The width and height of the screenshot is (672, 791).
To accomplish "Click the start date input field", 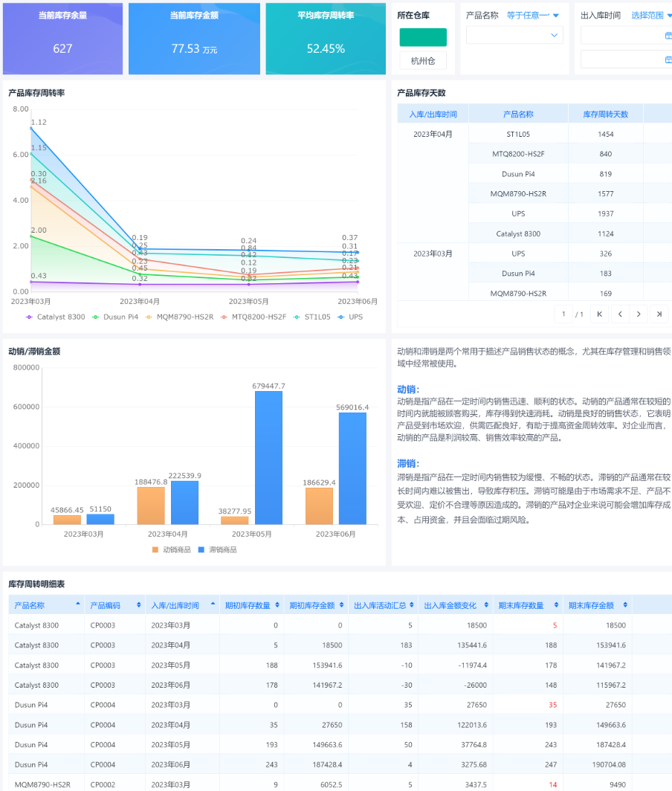I will point(626,36).
